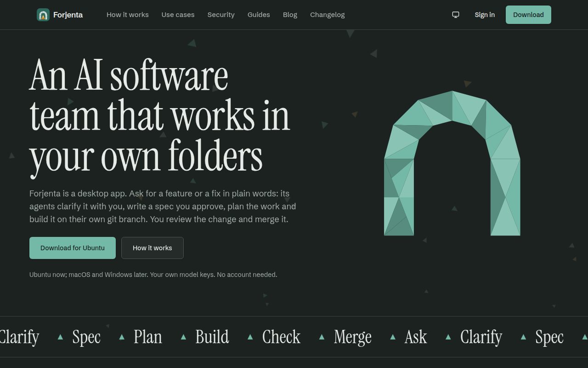Click the How it works hero button
Screen dimensions: 588x368
153,248
